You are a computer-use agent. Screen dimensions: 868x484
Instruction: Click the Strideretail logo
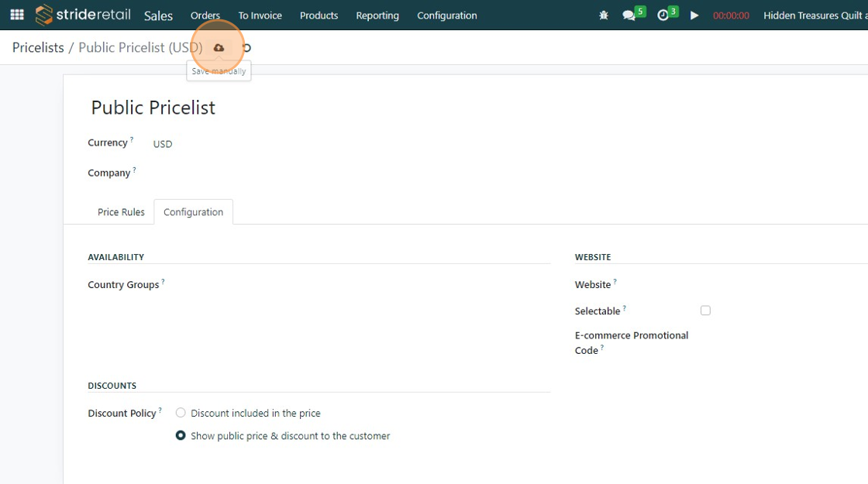coord(83,15)
